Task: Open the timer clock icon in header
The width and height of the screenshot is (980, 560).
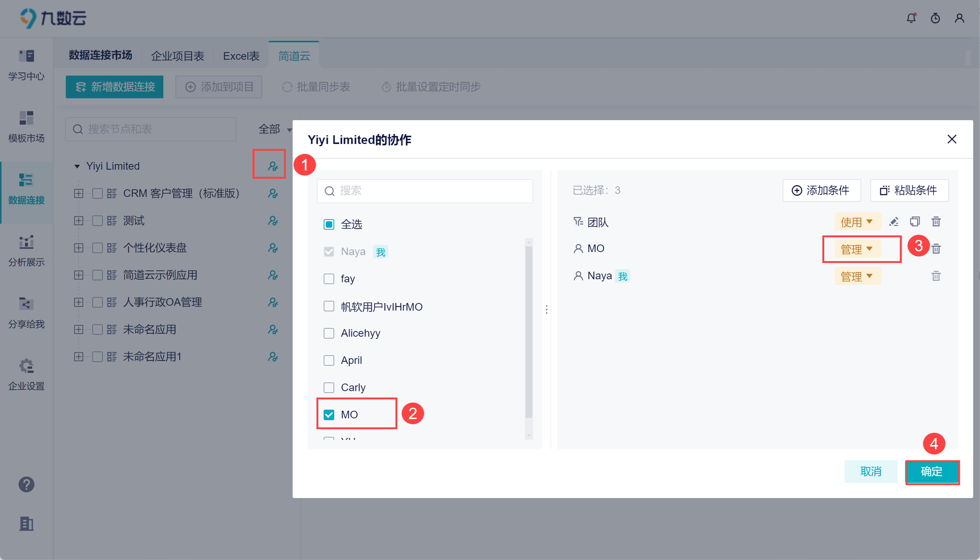Action: tap(935, 18)
